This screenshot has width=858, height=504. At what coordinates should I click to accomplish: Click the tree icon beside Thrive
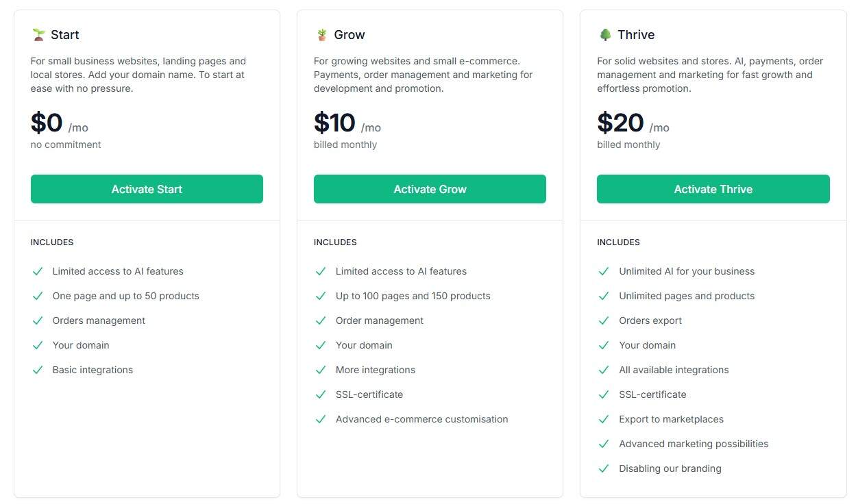coord(604,34)
